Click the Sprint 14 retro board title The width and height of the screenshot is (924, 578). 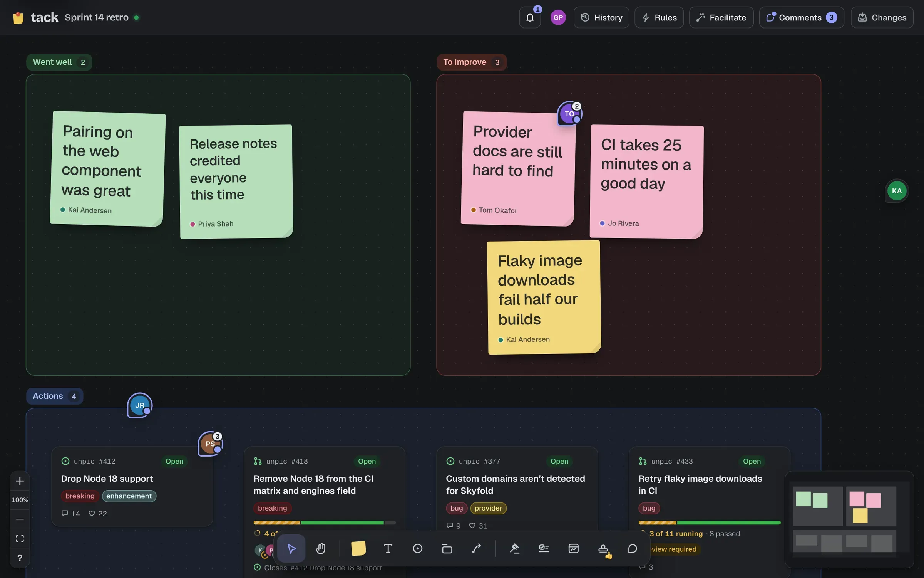[96, 17]
